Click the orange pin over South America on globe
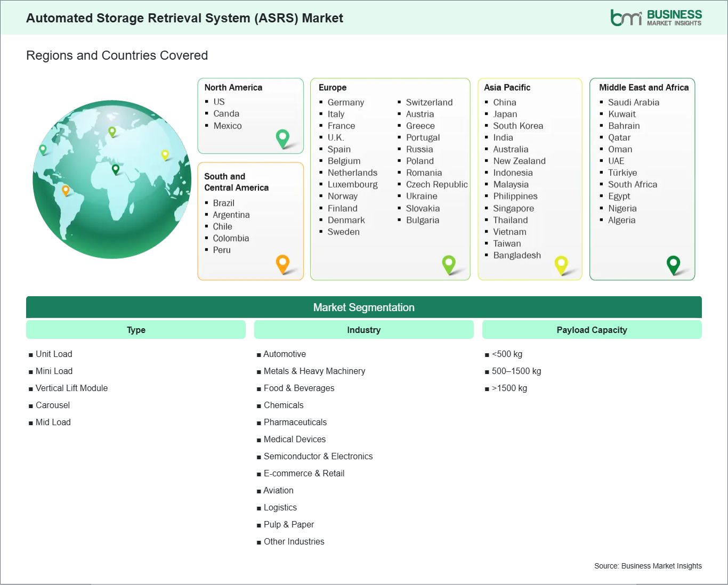728x585 pixels. tap(66, 190)
